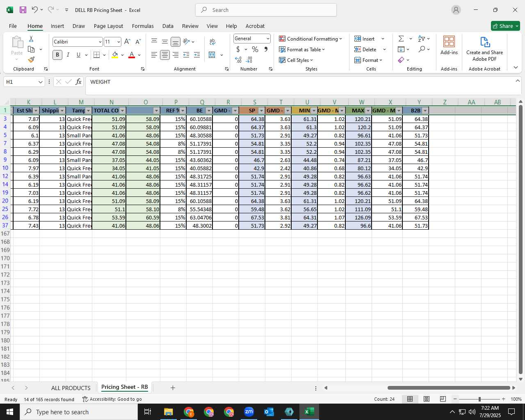Open the font name Calibri dropdown

click(100, 42)
